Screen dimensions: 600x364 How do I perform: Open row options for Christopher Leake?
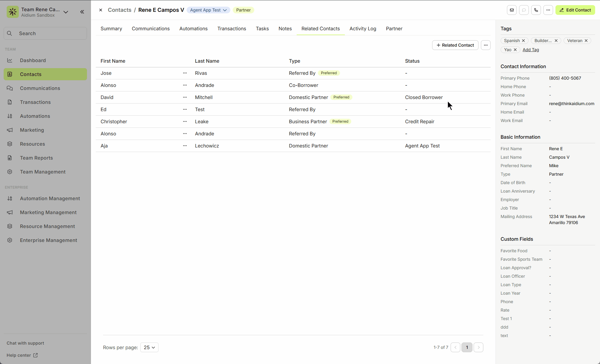click(x=185, y=121)
